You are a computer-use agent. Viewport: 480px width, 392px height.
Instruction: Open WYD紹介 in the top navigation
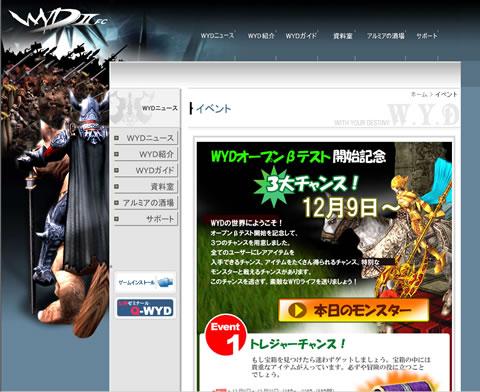(x=261, y=36)
